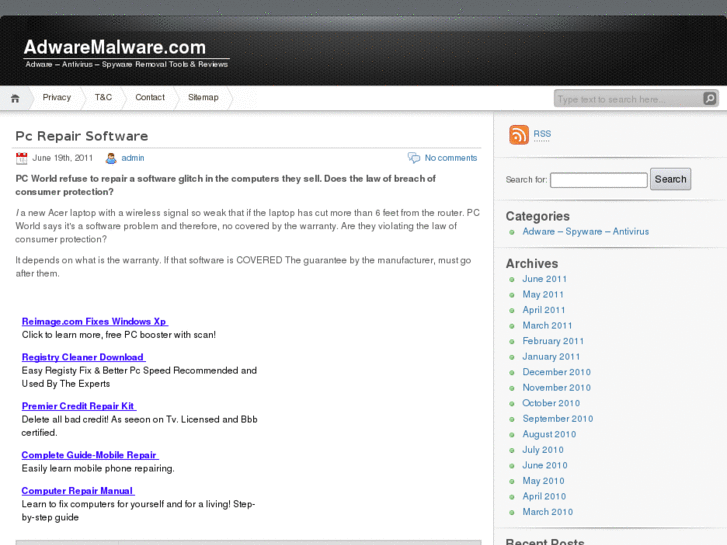Open the Sitemap menu item
The image size is (727, 545).
click(203, 97)
